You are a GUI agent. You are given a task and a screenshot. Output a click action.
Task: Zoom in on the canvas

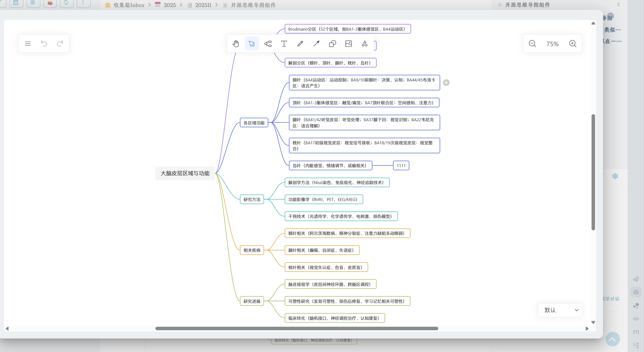pyautogui.click(x=572, y=44)
